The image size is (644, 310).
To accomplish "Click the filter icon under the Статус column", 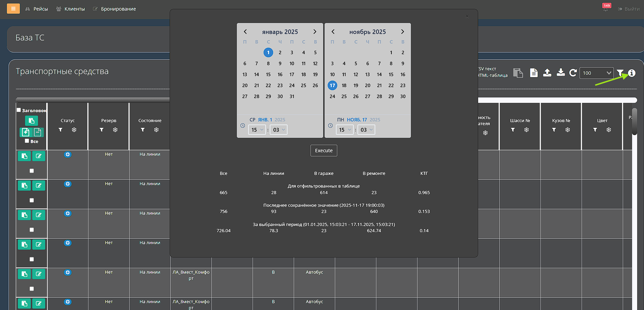I will [61, 130].
